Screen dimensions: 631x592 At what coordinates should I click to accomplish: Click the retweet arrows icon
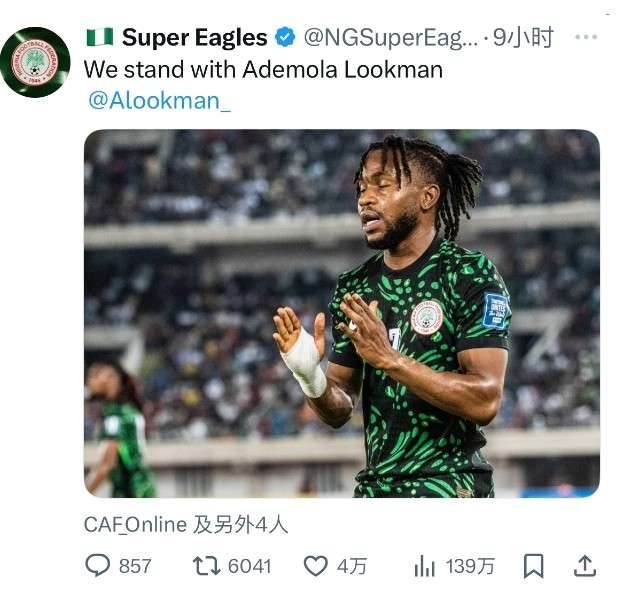pyautogui.click(x=206, y=565)
